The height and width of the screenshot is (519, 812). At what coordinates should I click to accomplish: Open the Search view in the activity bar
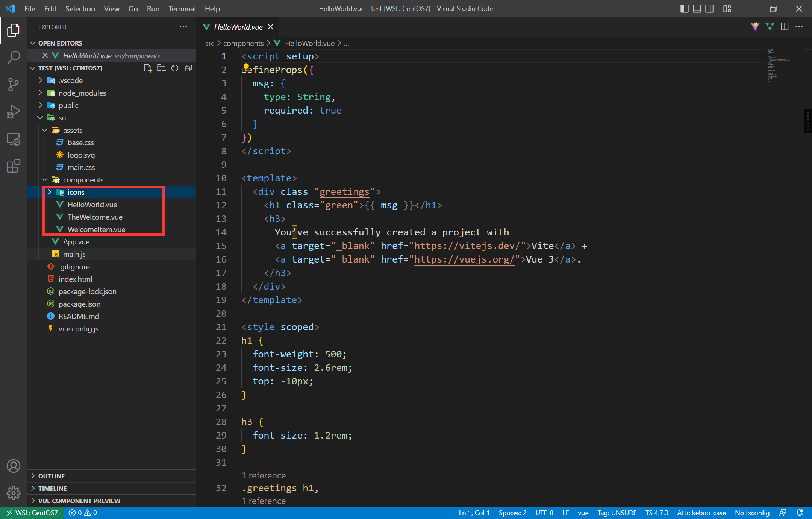[14, 58]
